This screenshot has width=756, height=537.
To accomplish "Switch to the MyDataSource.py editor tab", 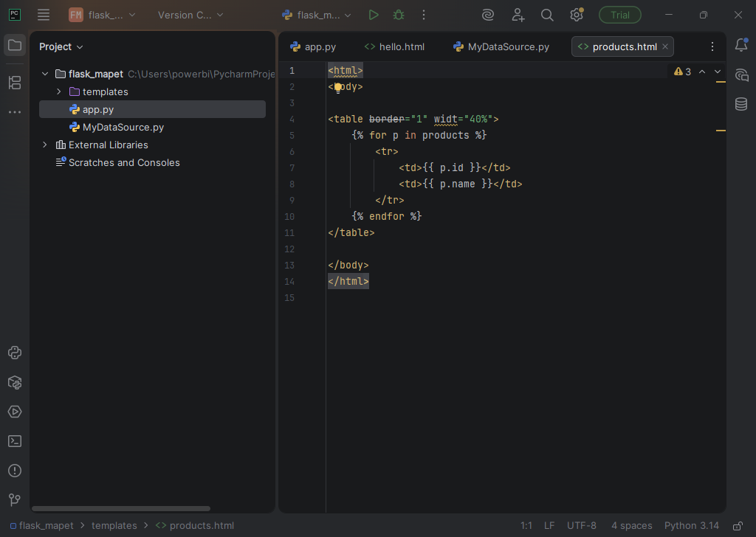I will pos(501,46).
